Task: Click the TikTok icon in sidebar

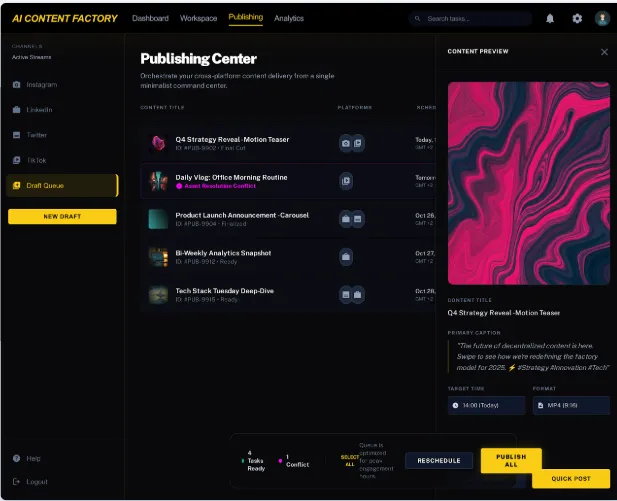Action: 16,160
